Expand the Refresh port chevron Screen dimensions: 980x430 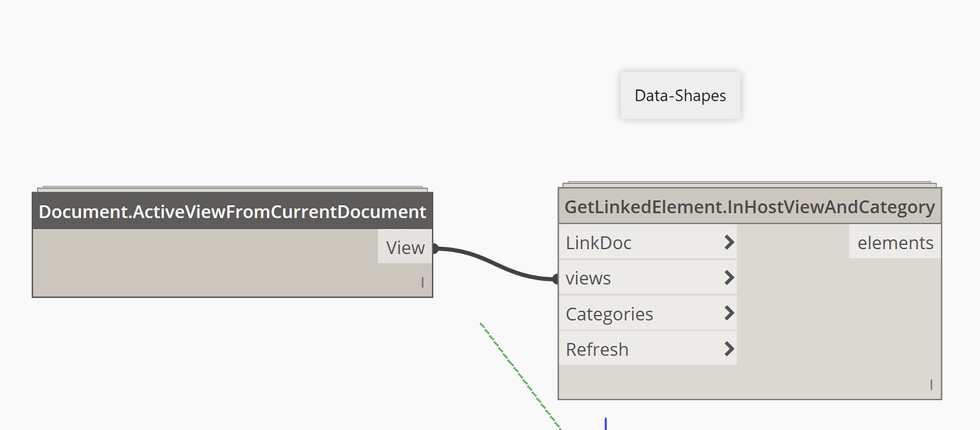(730, 348)
